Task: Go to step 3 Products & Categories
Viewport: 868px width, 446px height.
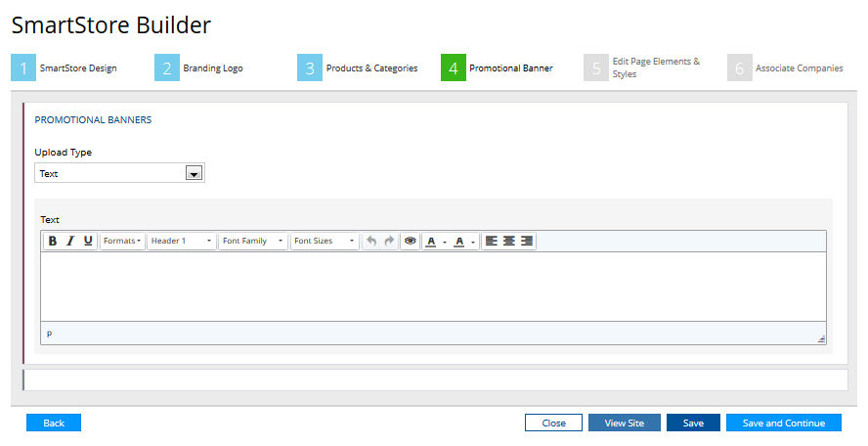Action: click(360, 68)
